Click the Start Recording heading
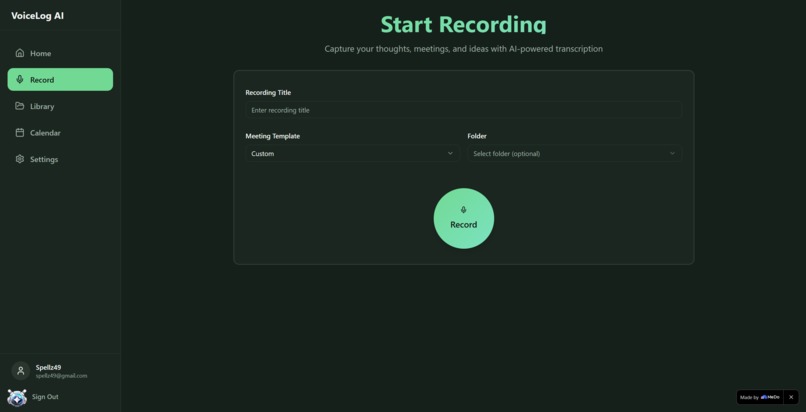 463,25
